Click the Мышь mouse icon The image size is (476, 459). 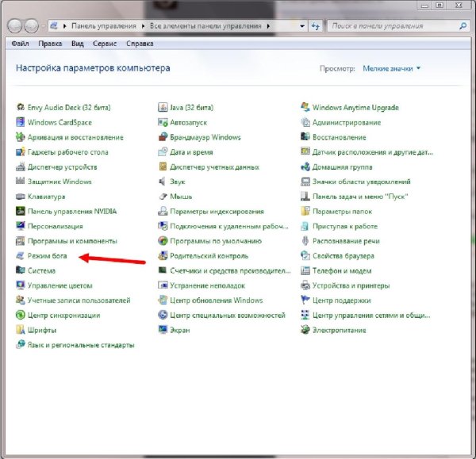click(x=163, y=197)
